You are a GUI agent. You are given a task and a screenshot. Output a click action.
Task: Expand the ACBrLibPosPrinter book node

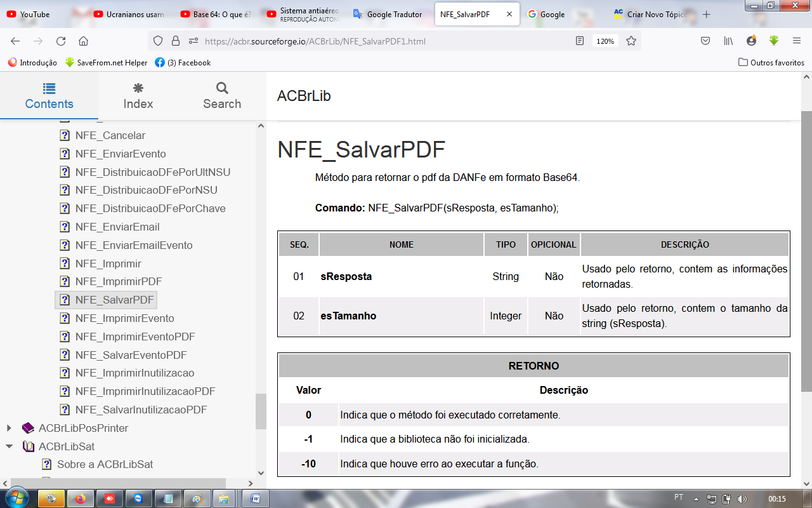click(9, 428)
